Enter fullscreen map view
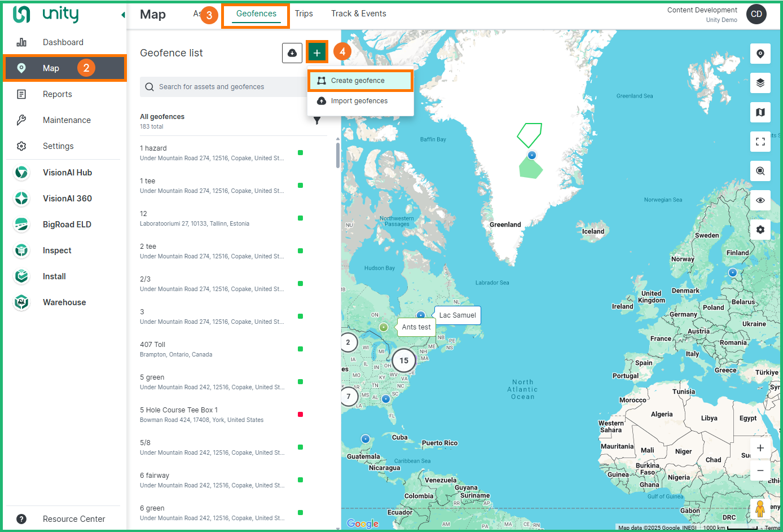The height and width of the screenshot is (532, 783). click(x=760, y=142)
